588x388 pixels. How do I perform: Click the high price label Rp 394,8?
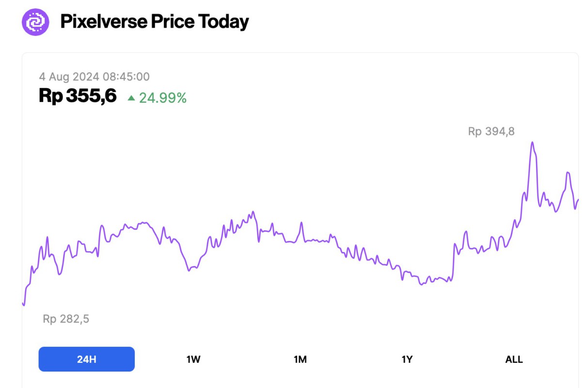(491, 131)
